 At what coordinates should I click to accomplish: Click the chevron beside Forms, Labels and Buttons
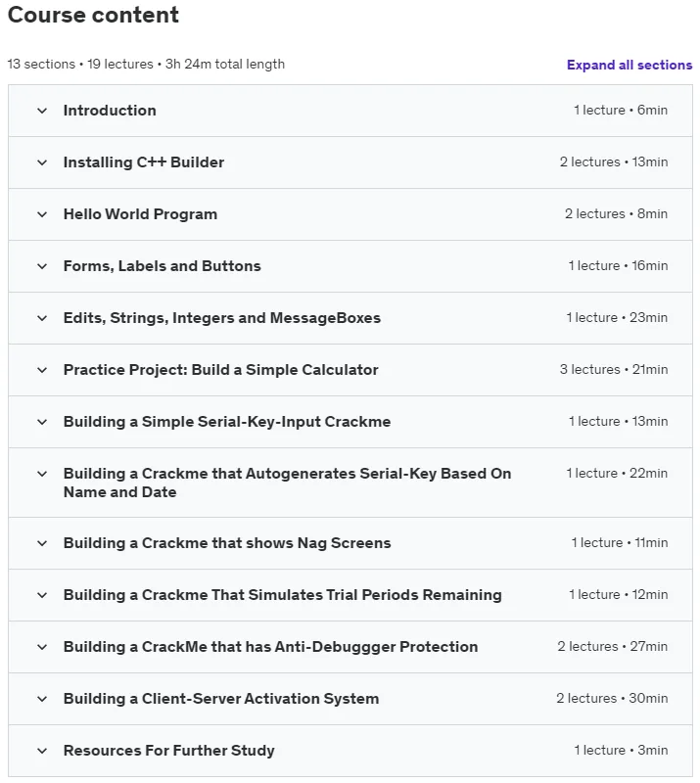pos(42,266)
